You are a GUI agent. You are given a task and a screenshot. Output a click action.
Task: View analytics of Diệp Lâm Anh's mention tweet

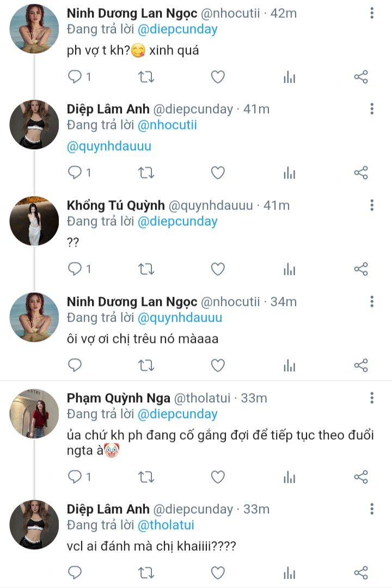click(289, 173)
